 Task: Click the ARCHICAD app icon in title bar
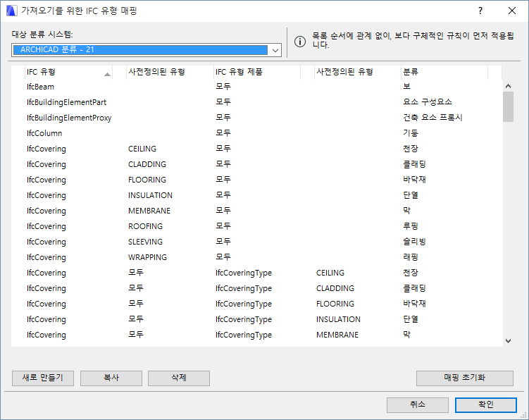11,11
